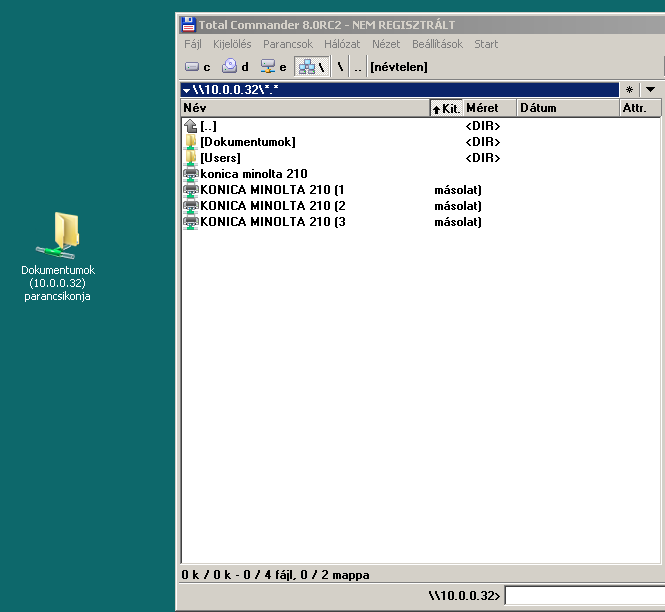
Task: Click the \\10.0.0.32\*.* path bar
Action: tap(400, 90)
